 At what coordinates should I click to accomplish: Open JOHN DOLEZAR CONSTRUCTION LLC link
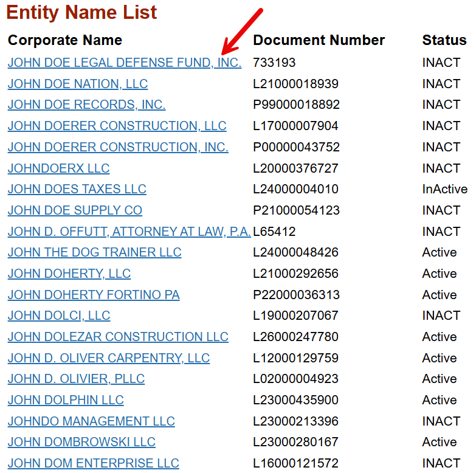coord(118,337)
